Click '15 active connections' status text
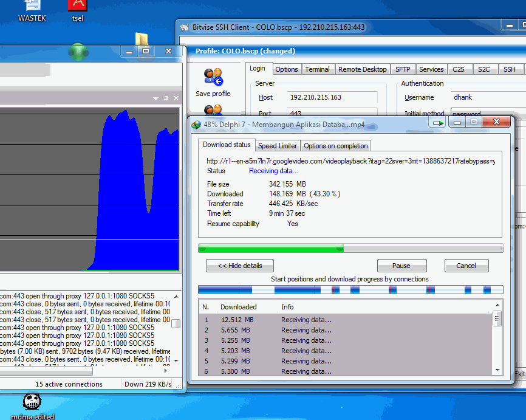Viewport: 526px width, 420px height. 69,384
